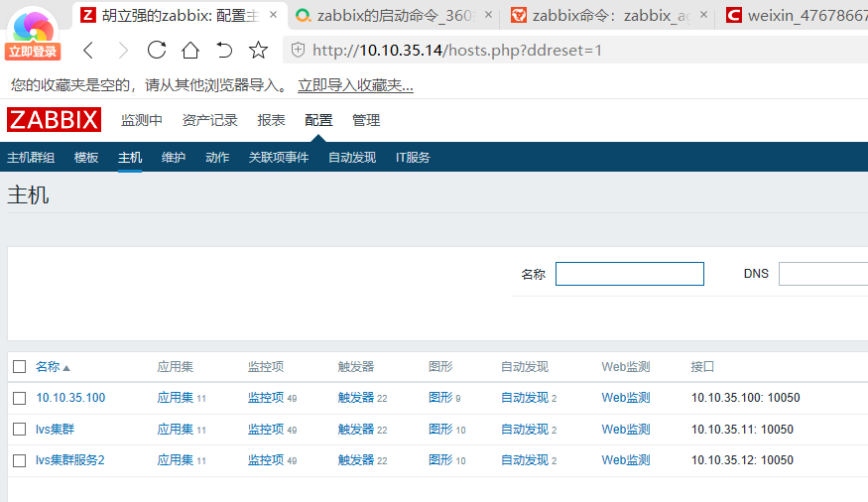The height and width of the screenshot is (502, 868).
Task: Close the zabbix的启动命令 tab
Action: pyautogui.click(x=488, y=15)
